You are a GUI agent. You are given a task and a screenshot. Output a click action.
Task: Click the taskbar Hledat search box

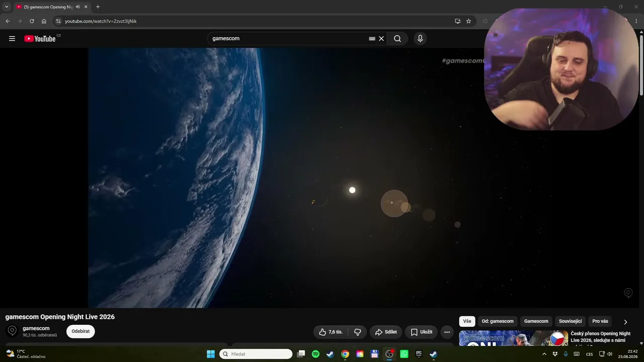click(x=256, y=354)
